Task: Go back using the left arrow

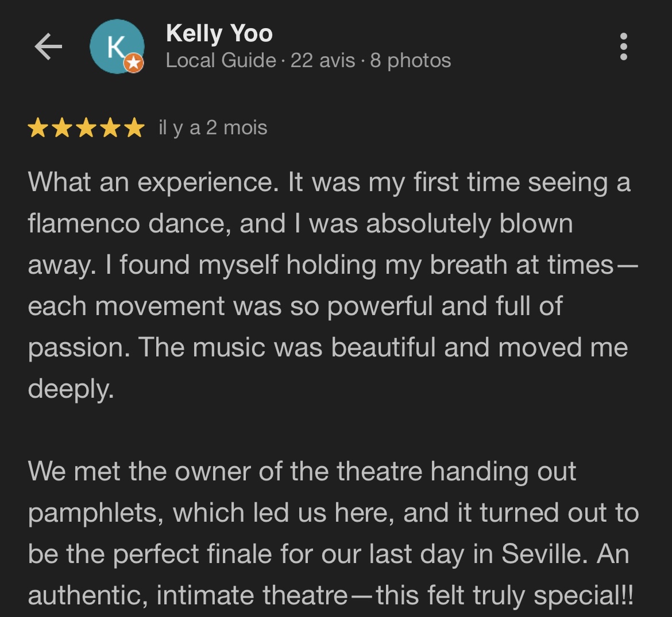Action: pos(48,46)
